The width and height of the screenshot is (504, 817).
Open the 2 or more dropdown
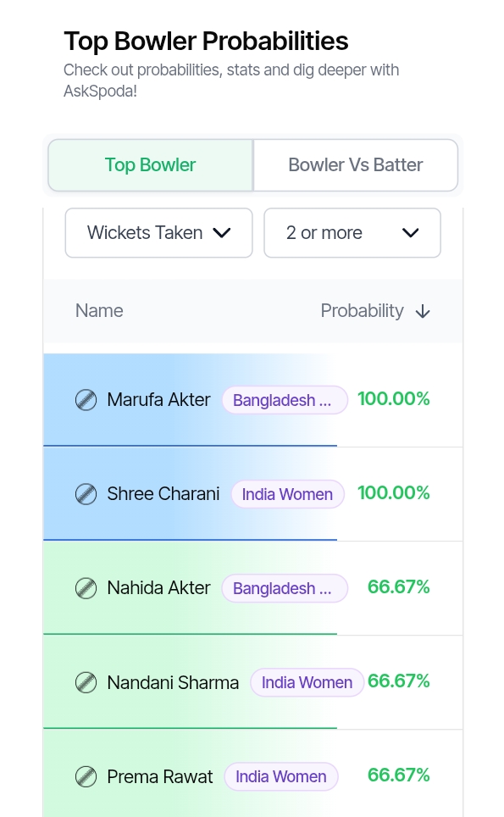pos(352,233)
